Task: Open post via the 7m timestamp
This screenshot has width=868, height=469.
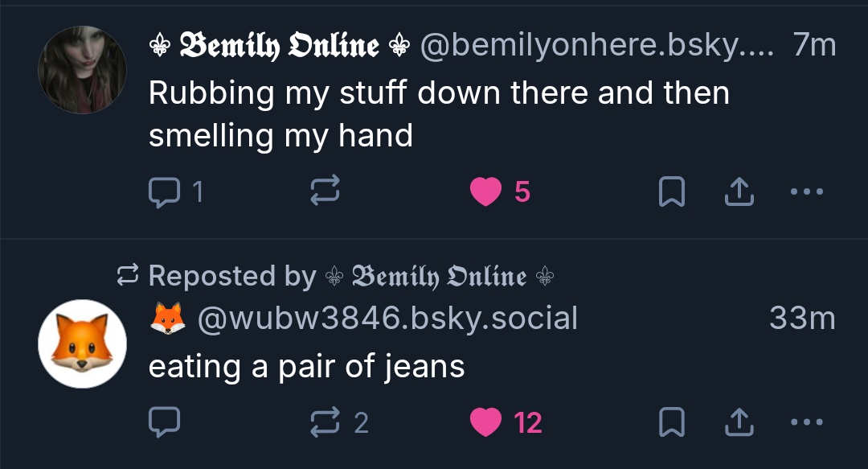Action: (x=814, y=45)
